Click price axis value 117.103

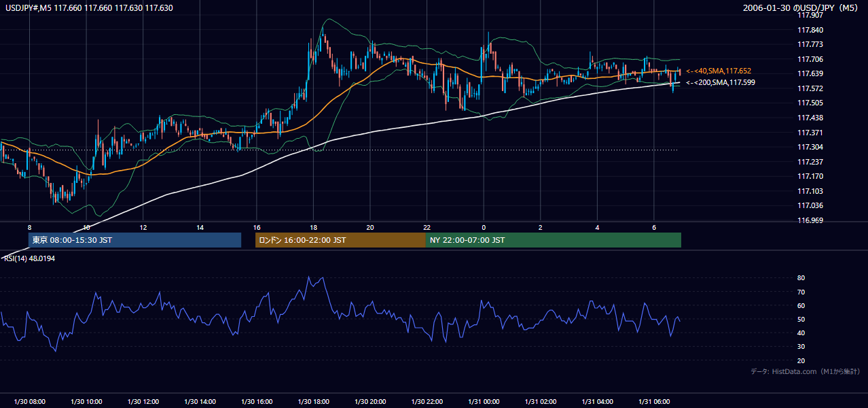click(810, 191)
